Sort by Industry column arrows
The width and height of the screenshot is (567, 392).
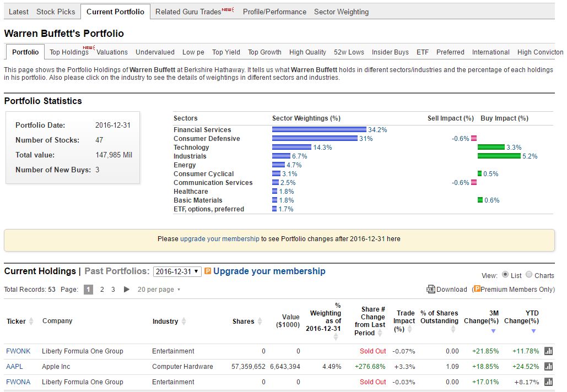pos(183,321)
